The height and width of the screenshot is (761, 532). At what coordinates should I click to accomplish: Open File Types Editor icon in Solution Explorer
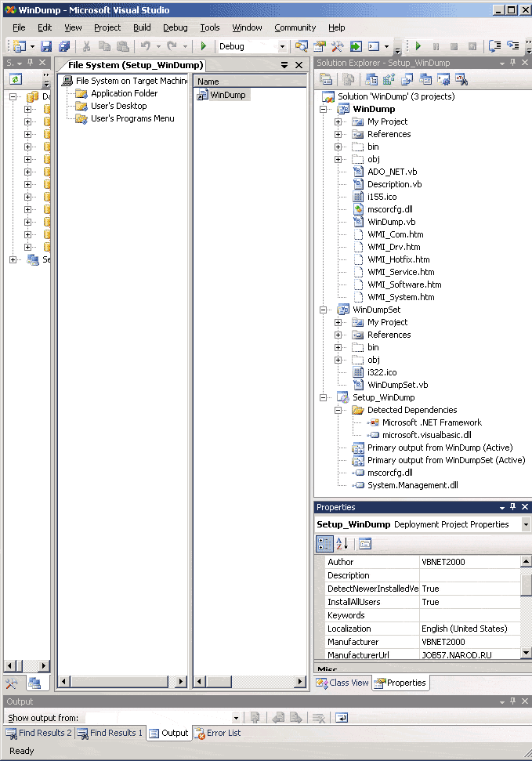coord(407,79)
